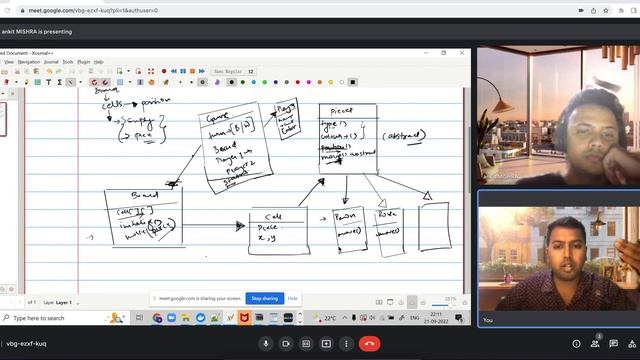The height and width of the screenshot is (360, 640).
Task: Choose the thick pen thickness dot
Action: tap(202, 82)
